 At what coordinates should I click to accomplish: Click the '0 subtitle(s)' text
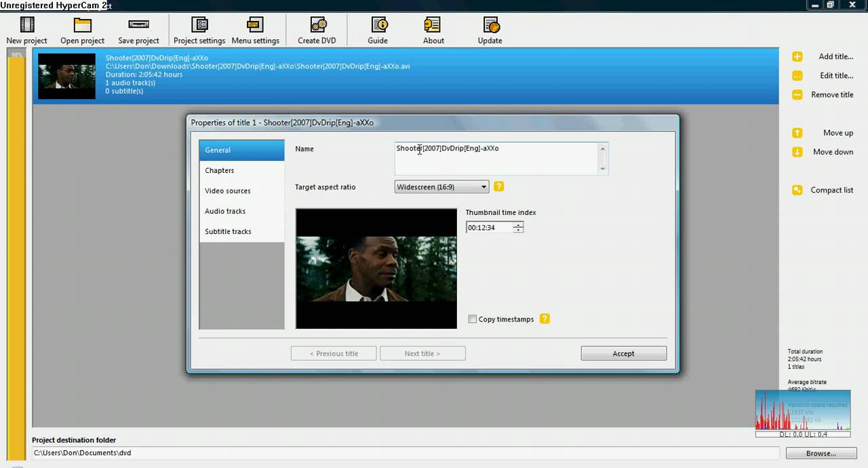tap(124, 91)
